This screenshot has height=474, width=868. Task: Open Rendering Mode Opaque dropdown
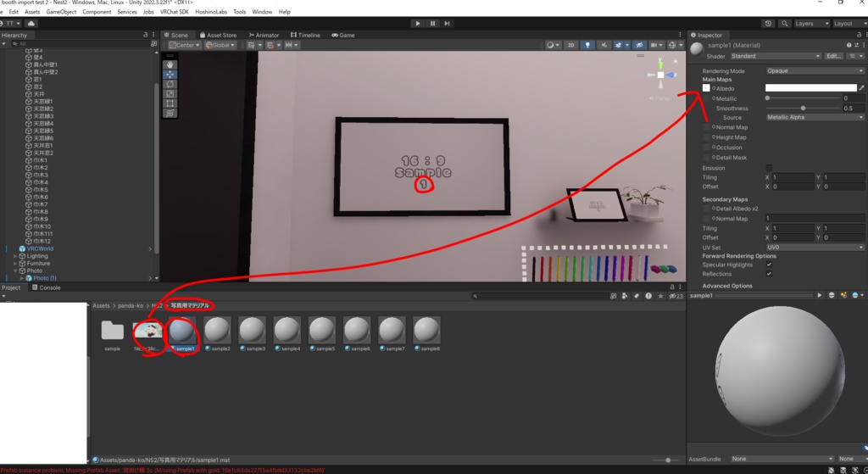pyautogui.click(x=815, y=71)
